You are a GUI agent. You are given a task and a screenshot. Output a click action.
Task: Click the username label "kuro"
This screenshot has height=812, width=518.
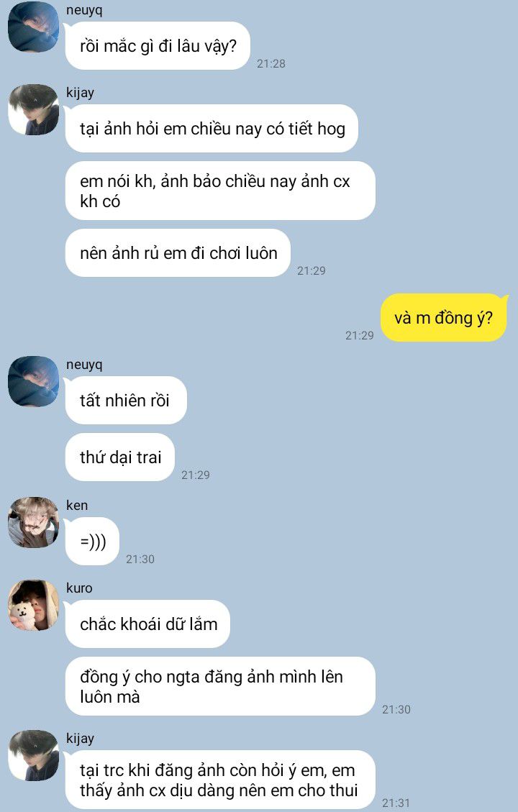(79, 588)
